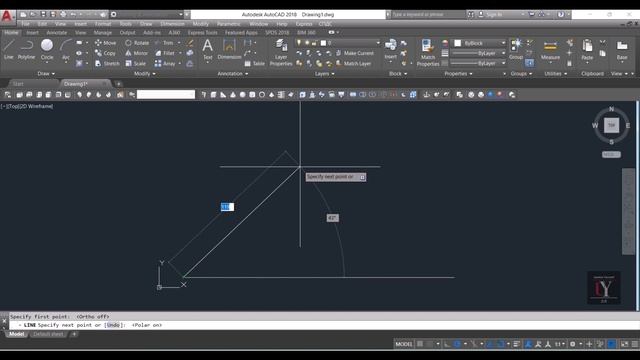Click the Scale tool icon
The width and height of the screenshot is (640, 360).
point(128,64)
